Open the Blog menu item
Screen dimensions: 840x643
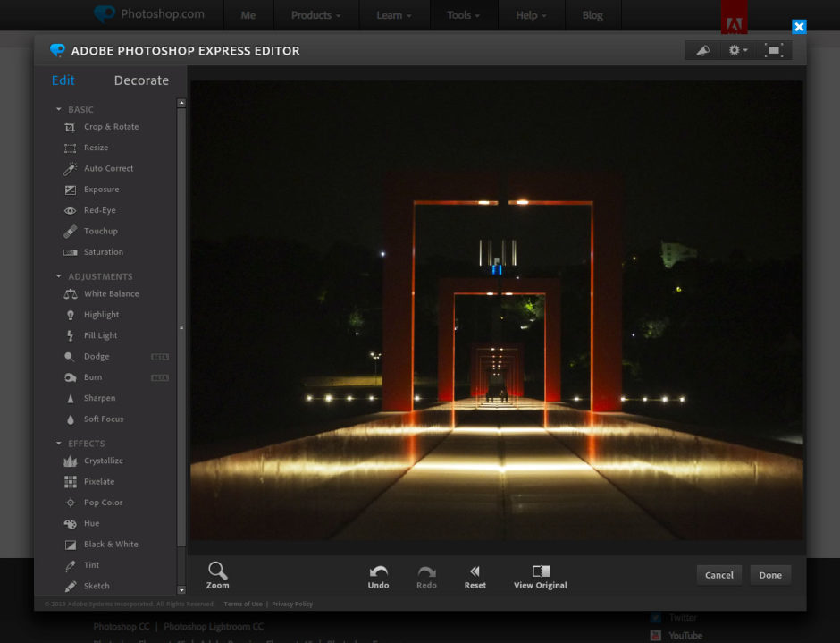pos(592,15)
